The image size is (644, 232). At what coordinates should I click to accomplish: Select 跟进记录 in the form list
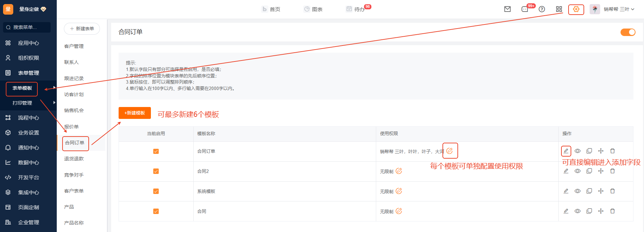[74, 78]
